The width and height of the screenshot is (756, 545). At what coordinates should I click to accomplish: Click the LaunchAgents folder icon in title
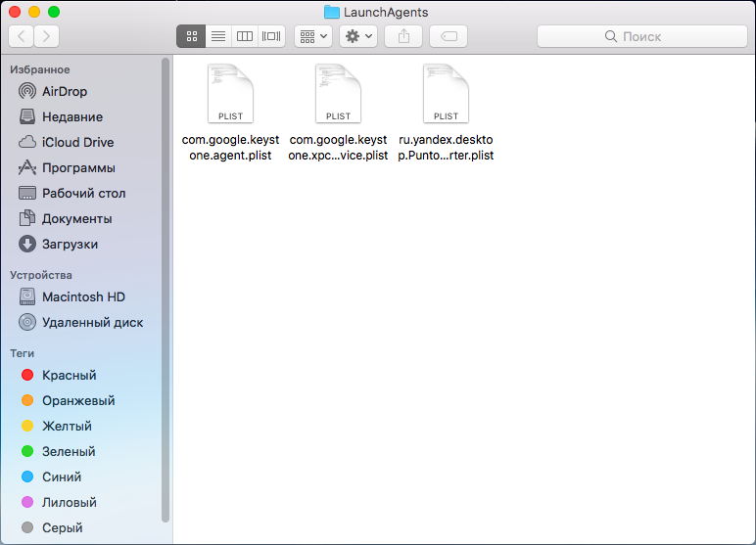click(332, 12)
